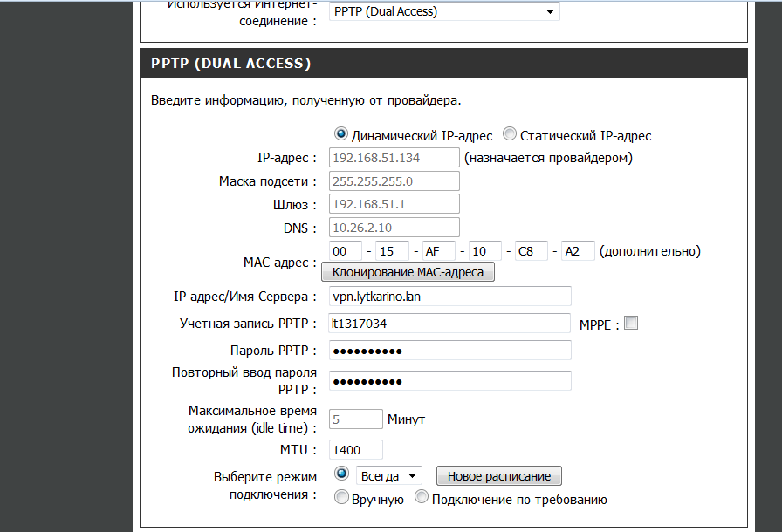
Task: Click the MAC-адрес label
Action: [280, 263]
